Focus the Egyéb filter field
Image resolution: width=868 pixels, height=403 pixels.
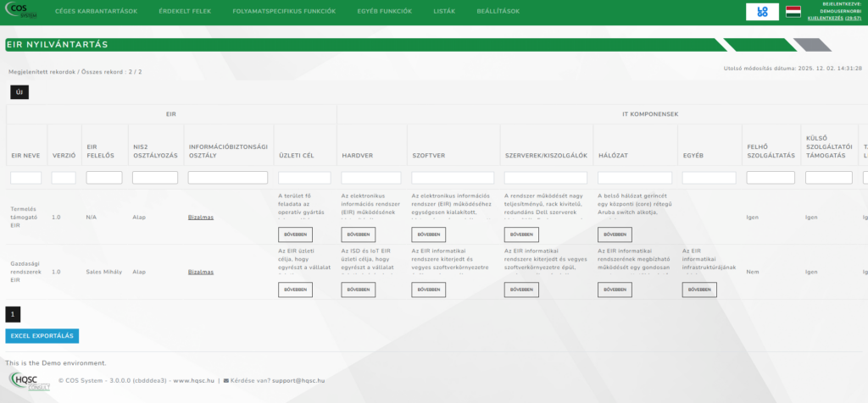(x=709, y=178)
